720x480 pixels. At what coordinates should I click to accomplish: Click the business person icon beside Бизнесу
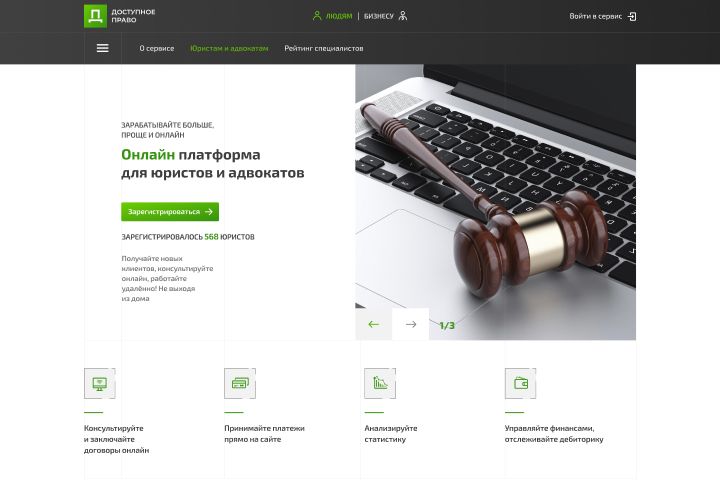403,16
